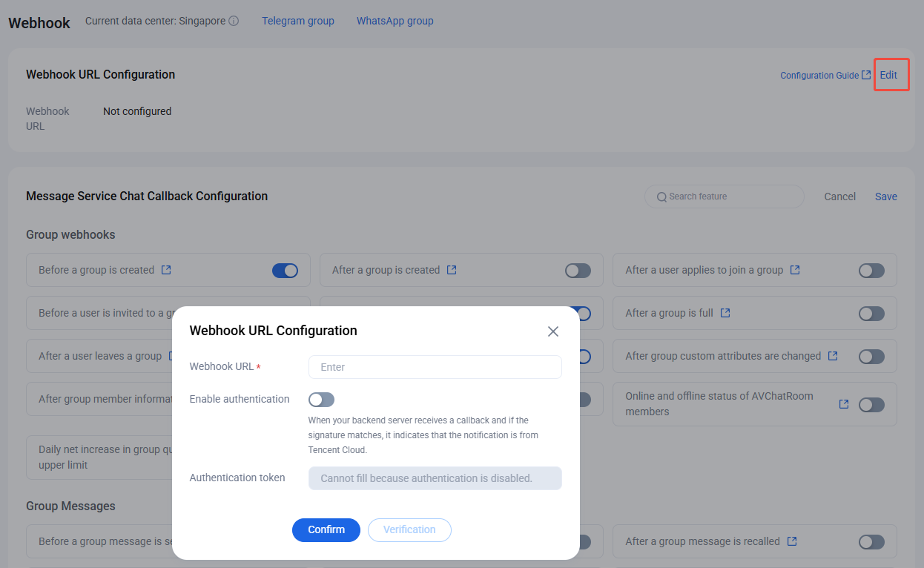Toggle Enable authentication switch in dialog
The image size is (924, 568).
tap(322, 400)
